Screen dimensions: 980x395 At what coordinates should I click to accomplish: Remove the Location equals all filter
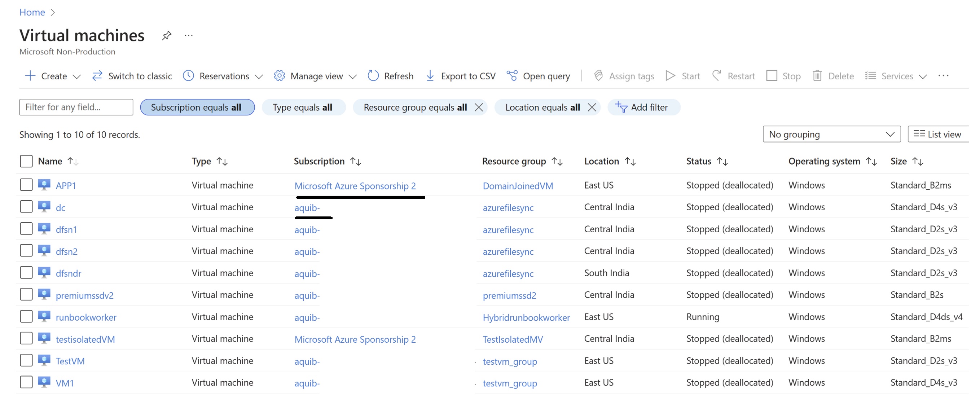592,107
